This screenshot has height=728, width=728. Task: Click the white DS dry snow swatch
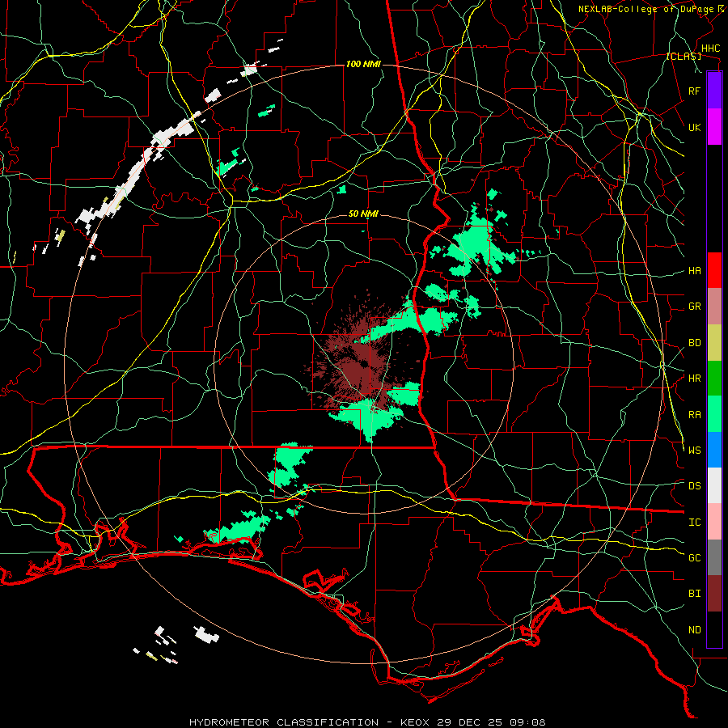(714, 485)
